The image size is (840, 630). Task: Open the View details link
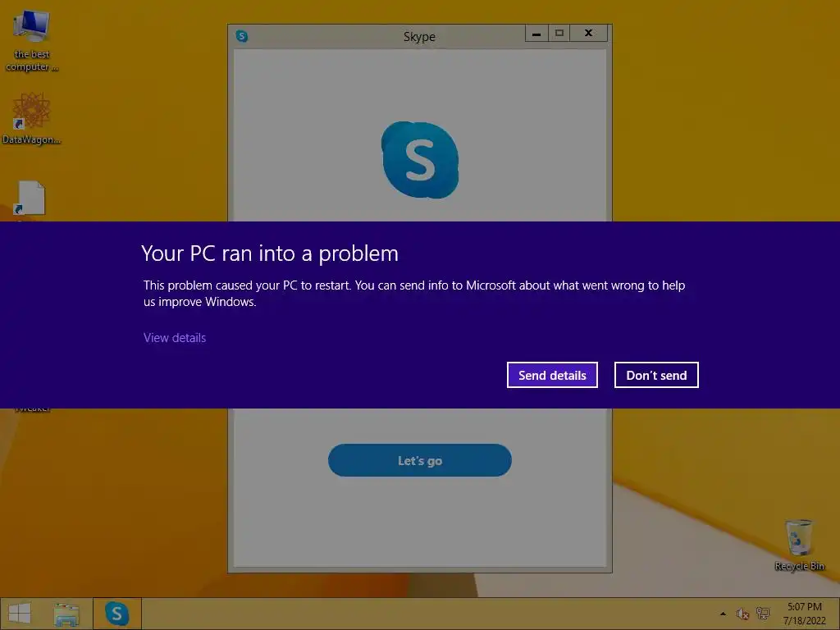coord(175,337)
